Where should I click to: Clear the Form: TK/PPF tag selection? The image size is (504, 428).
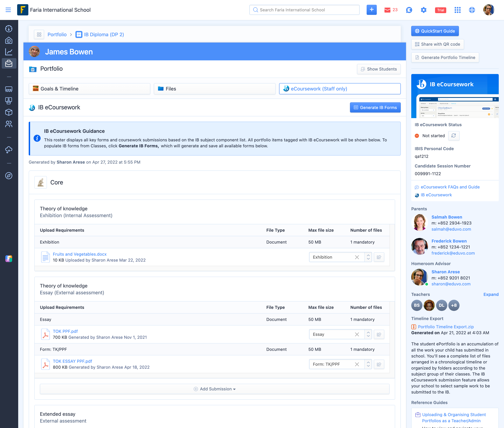click(x=357, y=364)
